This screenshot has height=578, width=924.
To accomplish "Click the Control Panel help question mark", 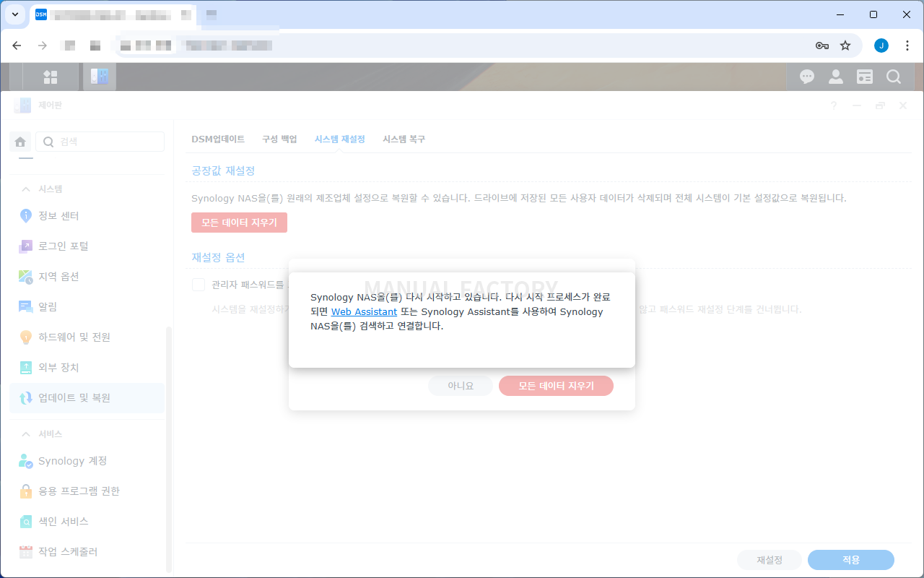I will coord(834,105).
